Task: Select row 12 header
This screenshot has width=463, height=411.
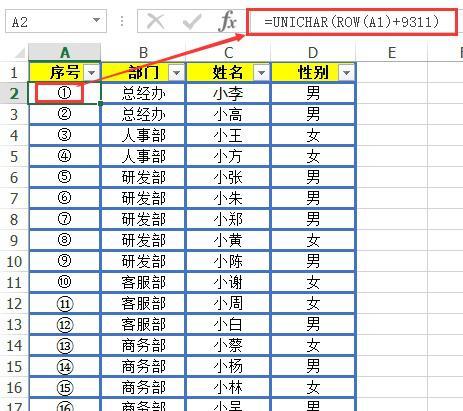Action: 14,303
